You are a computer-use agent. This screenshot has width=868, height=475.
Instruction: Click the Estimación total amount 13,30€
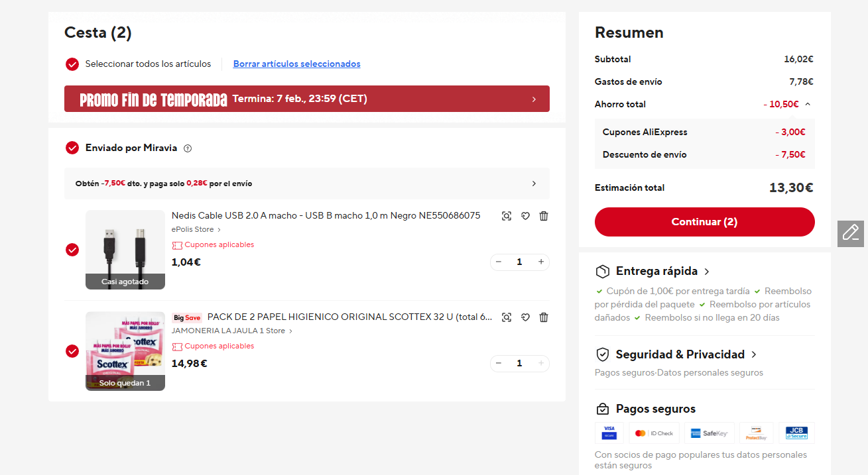[791, 187]
